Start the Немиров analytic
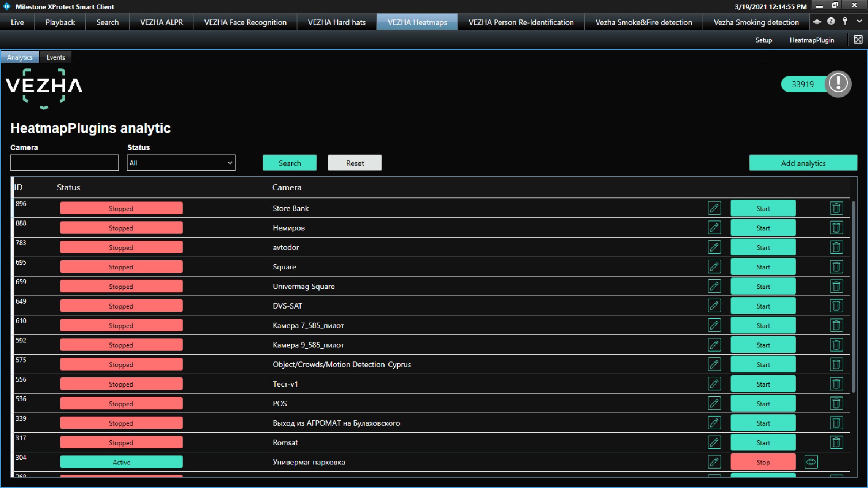Screen dimensions: 868x488 click(763, 228)
